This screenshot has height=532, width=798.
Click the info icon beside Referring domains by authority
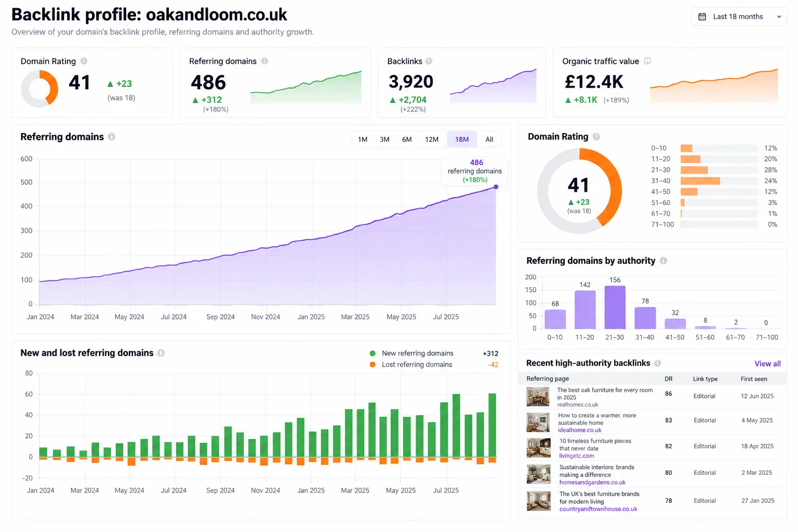pos(663,261)
